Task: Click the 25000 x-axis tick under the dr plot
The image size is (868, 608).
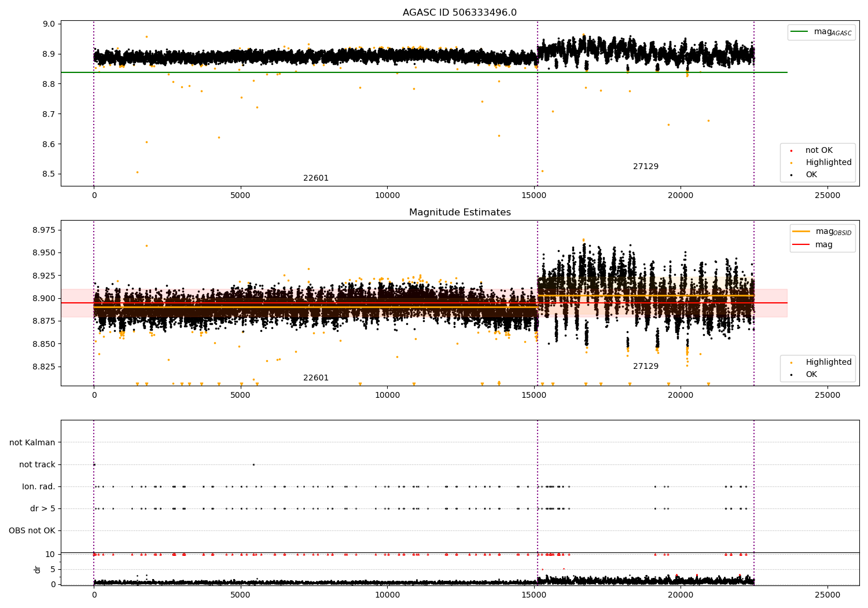Action: [827, 595]
